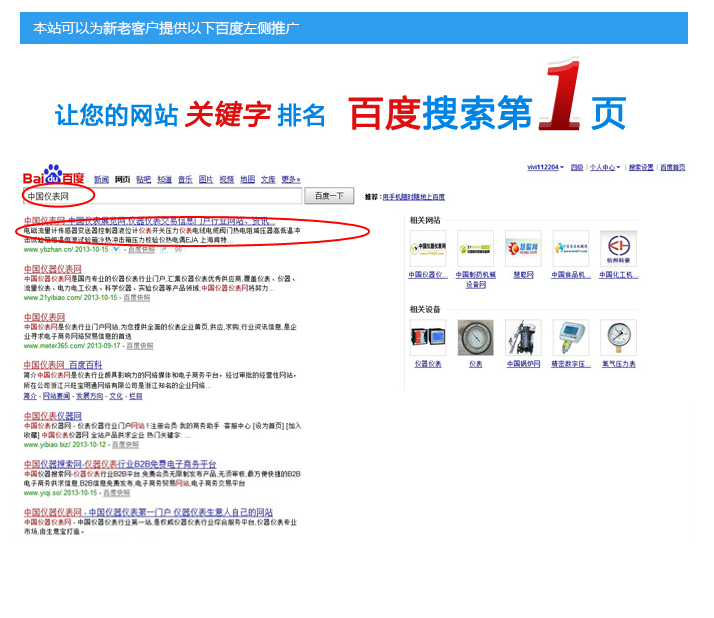The width and height of the screenshot is (714, 618).
Task: Open the 仪器仪表 device image
Action: pyautogui.click(x=428, y=337)
